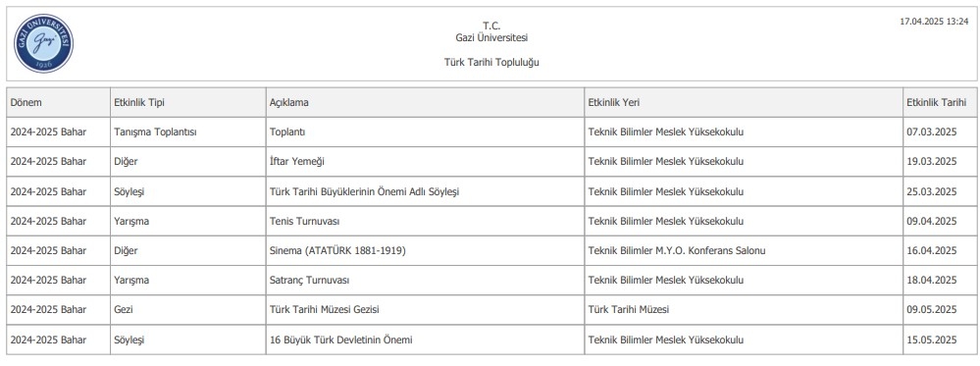This screenshot has width=980, height=366.
Task: Select the Türk Tarihi Topluluğu title
Action: coord(491,63)
